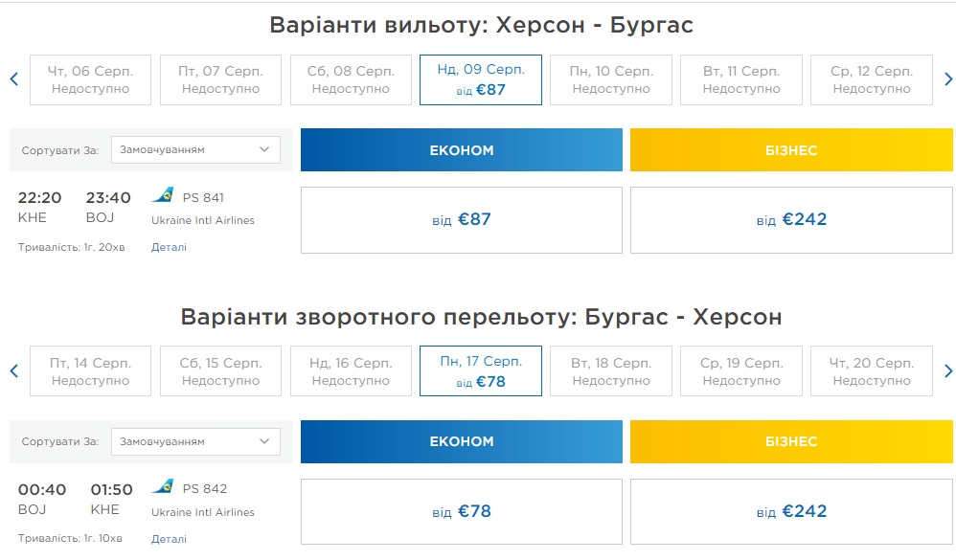Click the БІЗНЕС header above the departure flights

click(x=791, y=150)
